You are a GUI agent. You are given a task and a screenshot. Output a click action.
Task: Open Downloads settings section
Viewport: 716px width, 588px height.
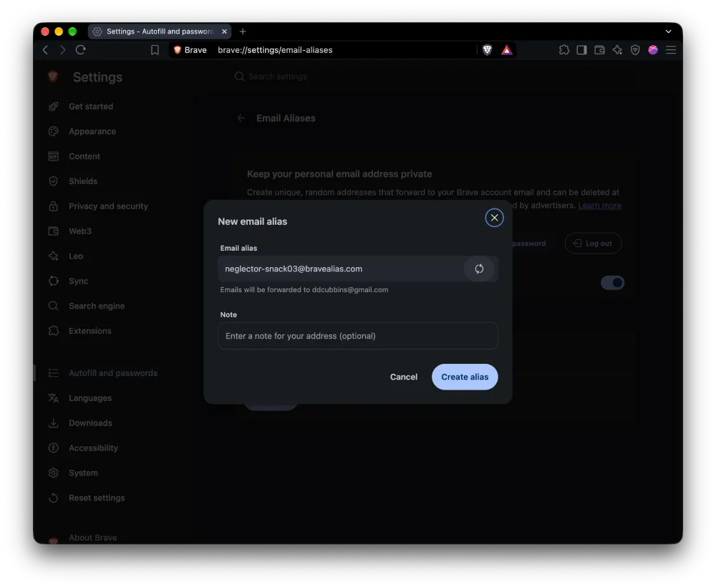point(90,423)
